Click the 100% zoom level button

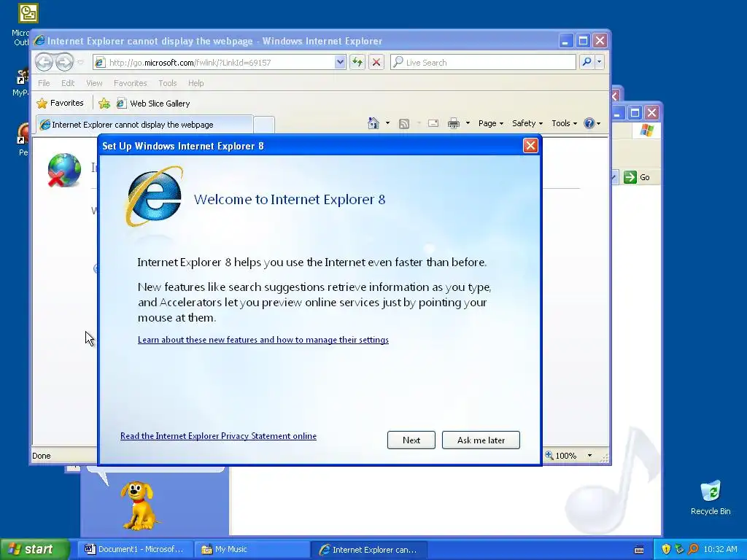(x=561, y=455)
